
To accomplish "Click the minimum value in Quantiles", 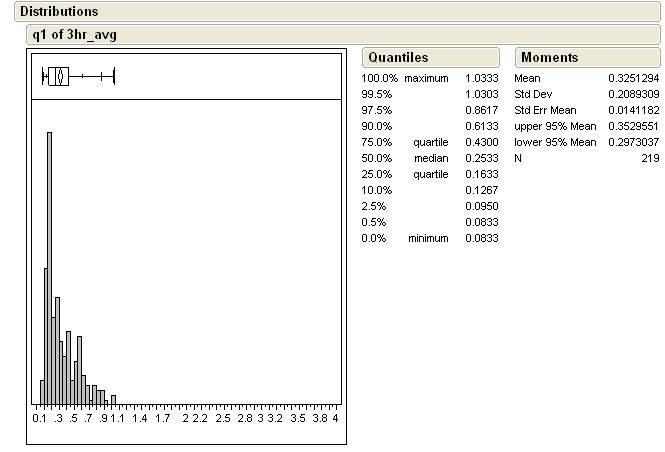I will tap(481, 238).
